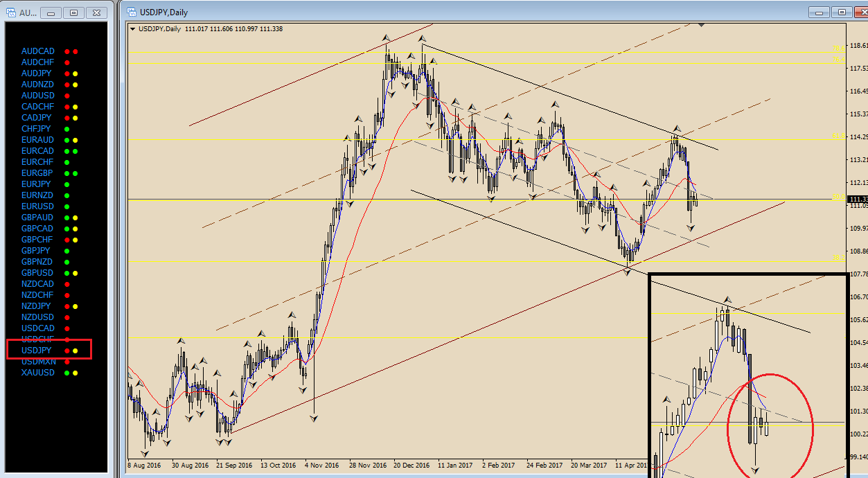Open the NZDUSD pair

click(x=37, y=317)
